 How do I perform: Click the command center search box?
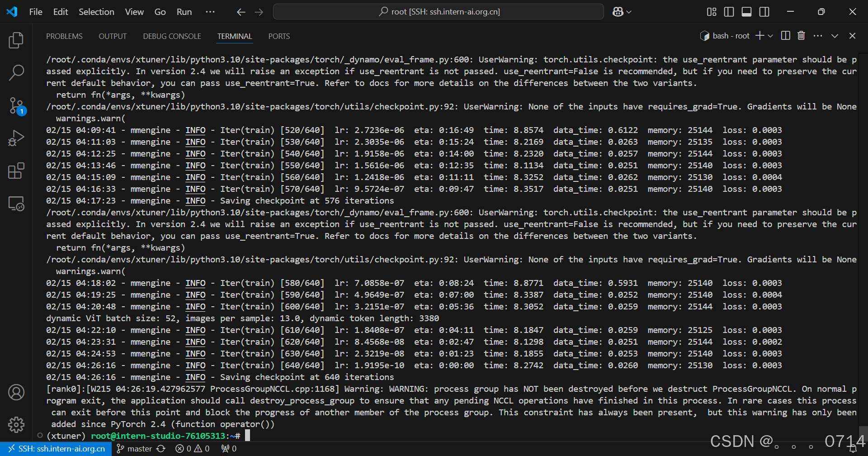pos(438,12)
